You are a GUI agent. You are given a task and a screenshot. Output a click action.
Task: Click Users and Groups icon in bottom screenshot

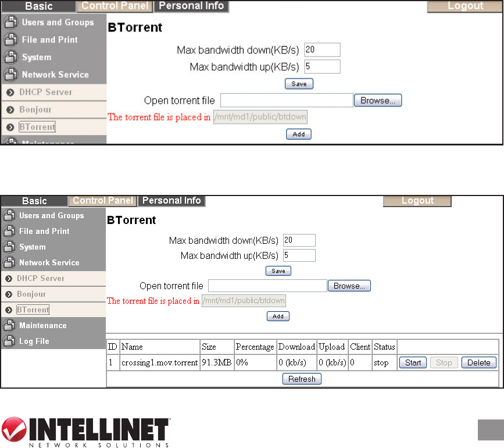click(x=9, y=215)
